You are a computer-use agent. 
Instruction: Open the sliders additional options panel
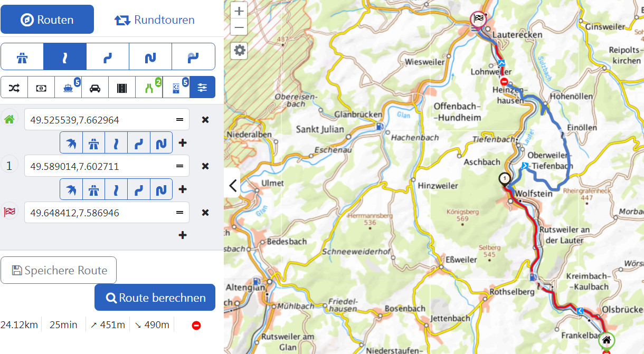pyautogui.click(x=203, y=88)
